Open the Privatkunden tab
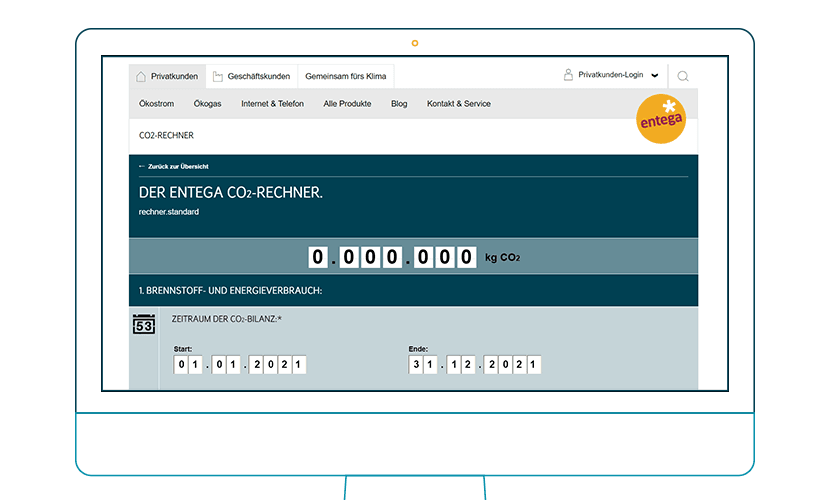 point(167,76)
